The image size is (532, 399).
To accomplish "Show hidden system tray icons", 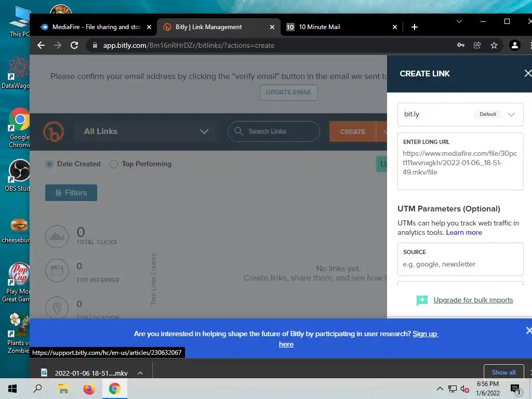I will click(440, 389).
